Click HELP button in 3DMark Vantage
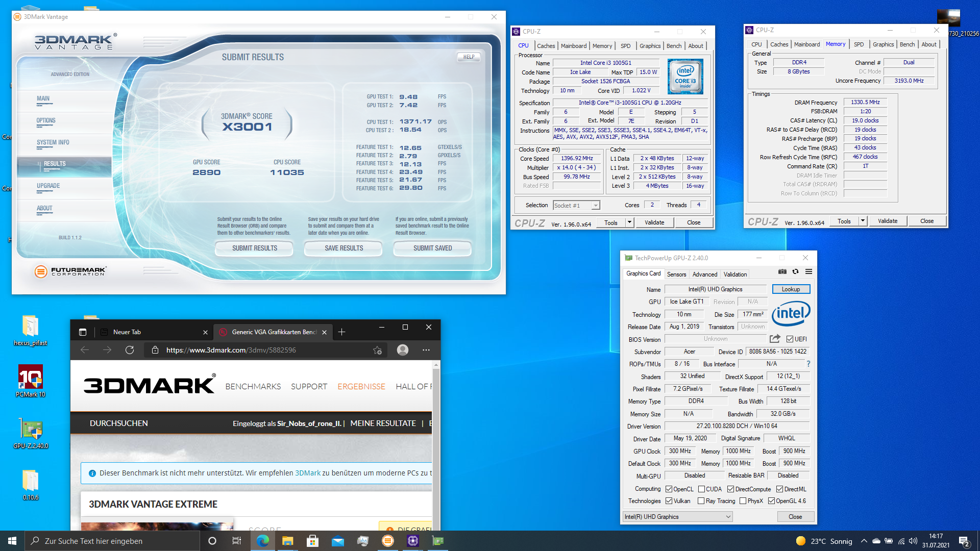This screenshot has width=980, height=551. pyautogui.click(x=469, y=57)
